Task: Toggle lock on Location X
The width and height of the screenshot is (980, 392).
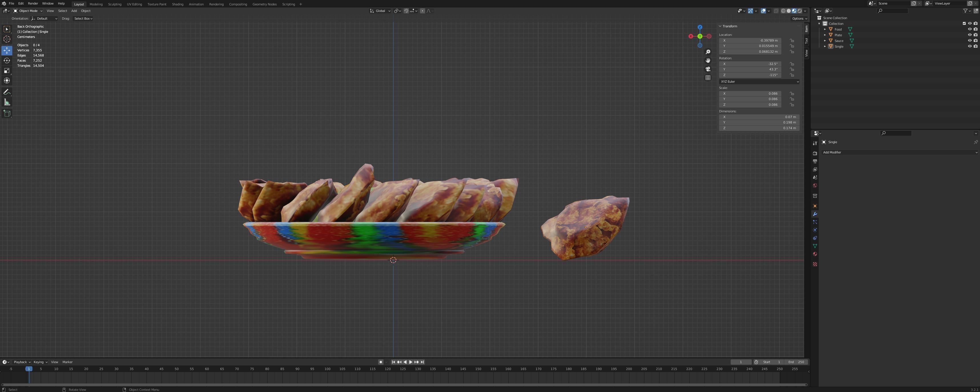Action: (792, 40)
